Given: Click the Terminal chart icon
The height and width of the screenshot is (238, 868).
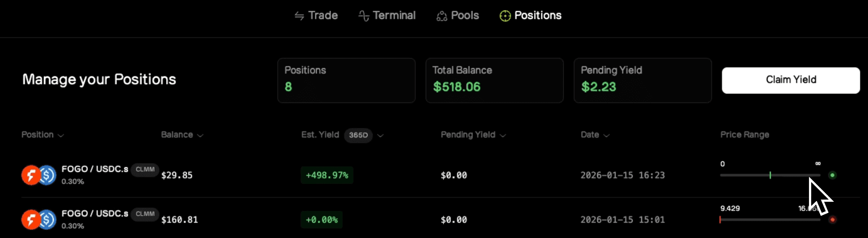Looking at the screenshot, I should click(364, 16).
